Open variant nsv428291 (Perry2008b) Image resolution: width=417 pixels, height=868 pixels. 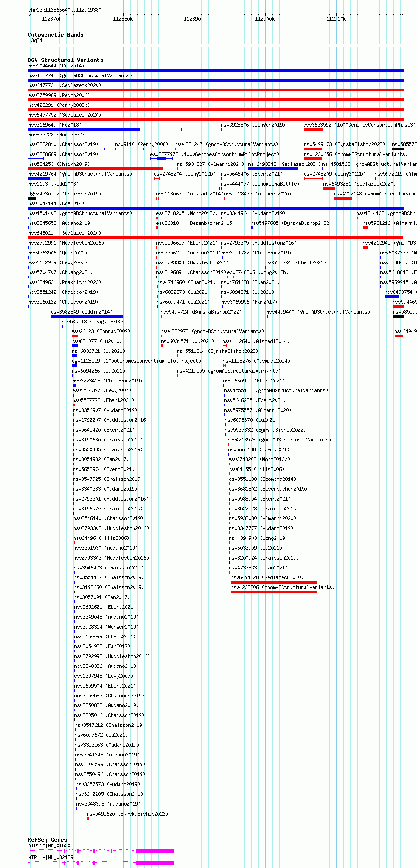click(x=59, y=105)
